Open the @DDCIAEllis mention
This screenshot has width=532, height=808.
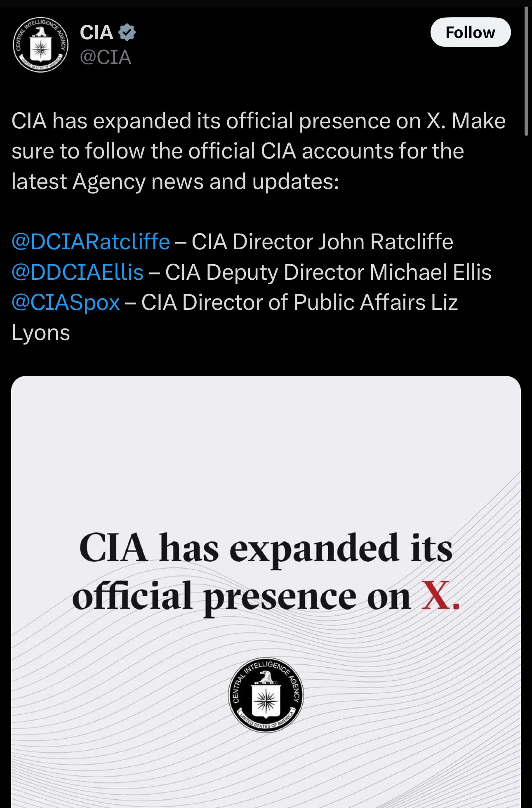78,272
